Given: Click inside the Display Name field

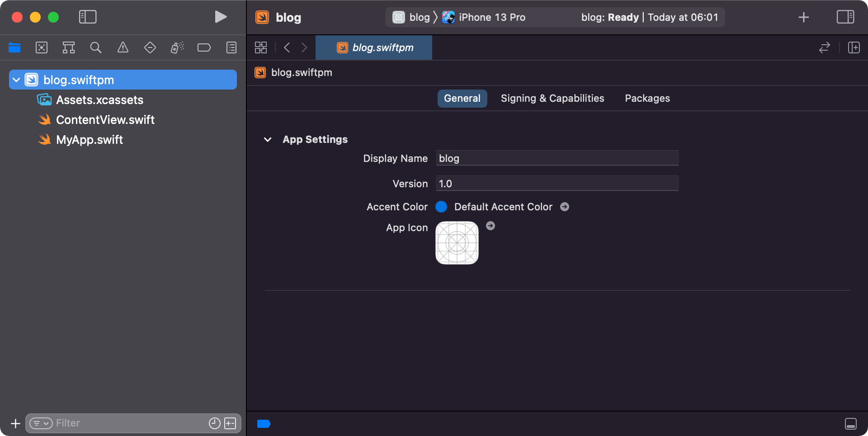Looking at the screenshot, I should (x=556, y=158).
